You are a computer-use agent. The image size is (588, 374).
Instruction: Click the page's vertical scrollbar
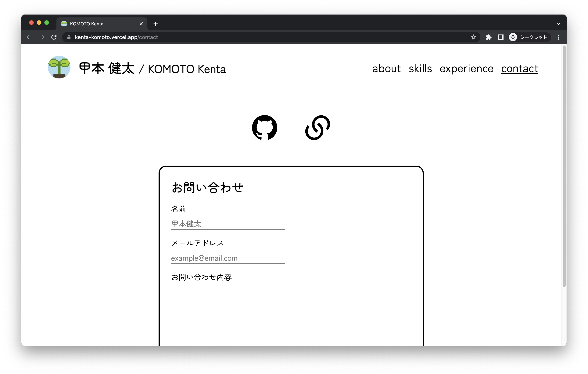tap(564, 166)
